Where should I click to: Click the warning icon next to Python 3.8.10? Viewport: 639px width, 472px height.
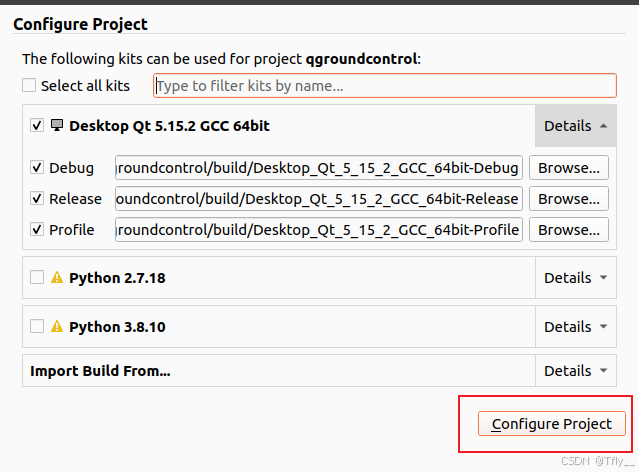pos(57,326)
